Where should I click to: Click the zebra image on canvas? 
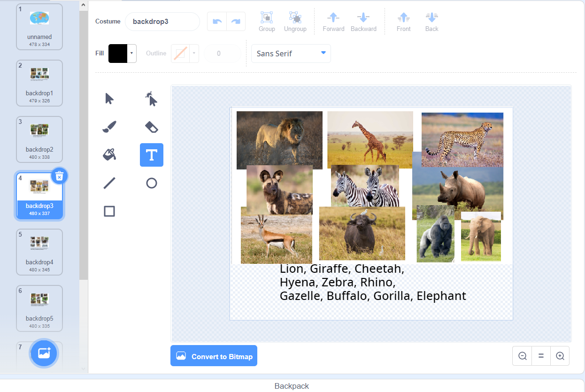[x=365, y=186]
